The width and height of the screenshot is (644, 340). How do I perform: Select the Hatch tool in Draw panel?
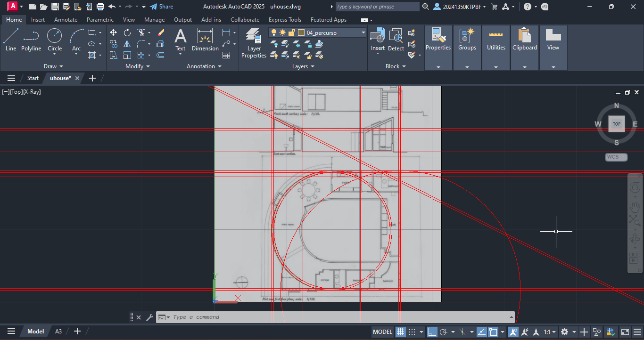click(92, 55)
